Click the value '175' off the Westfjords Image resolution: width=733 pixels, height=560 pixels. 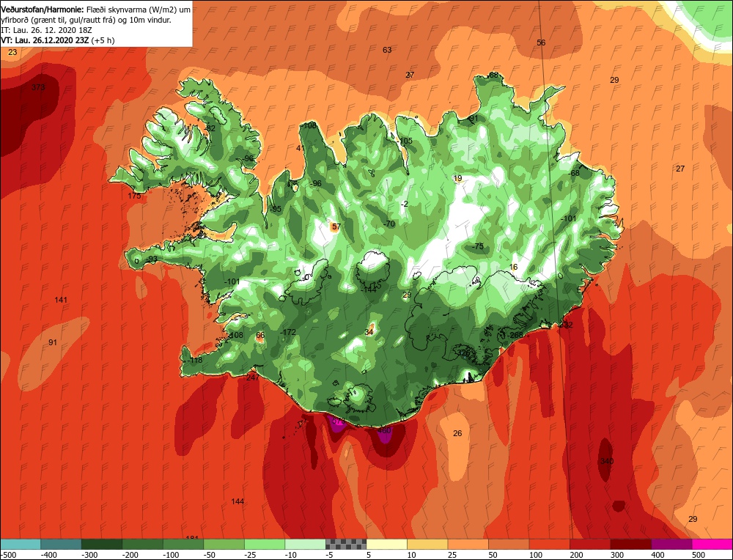point(134,196)
